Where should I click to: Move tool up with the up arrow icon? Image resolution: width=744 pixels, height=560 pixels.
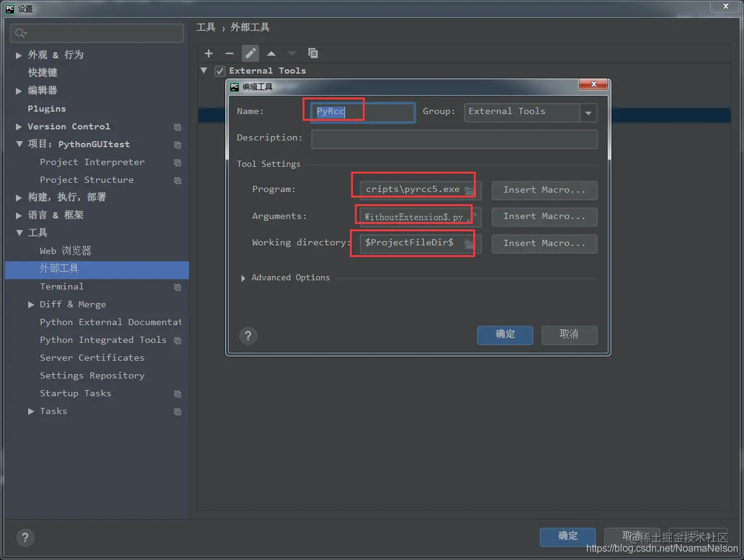pyautogui.click(x=271, y=53)
